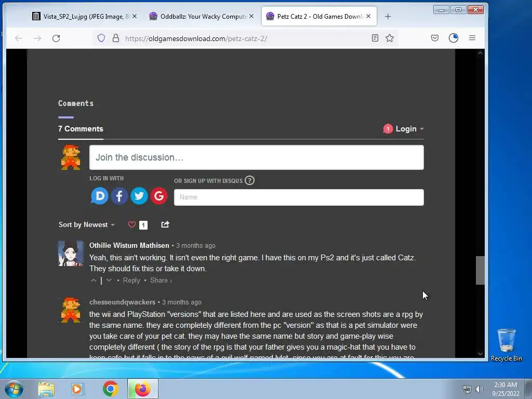532x399 pixels.
Task: Click the scrollbar up arrow
Action: 480,53
